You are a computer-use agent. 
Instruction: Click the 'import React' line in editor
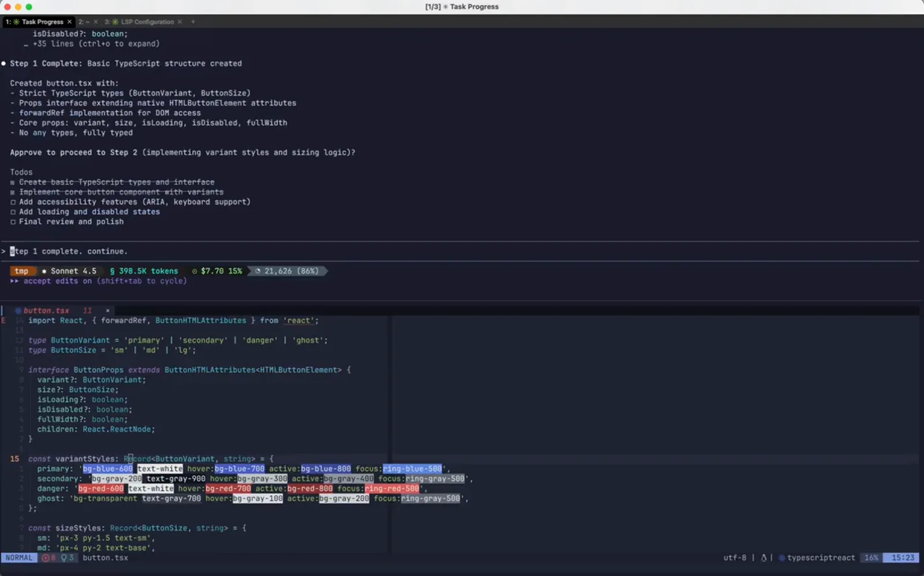coord(173,321)
